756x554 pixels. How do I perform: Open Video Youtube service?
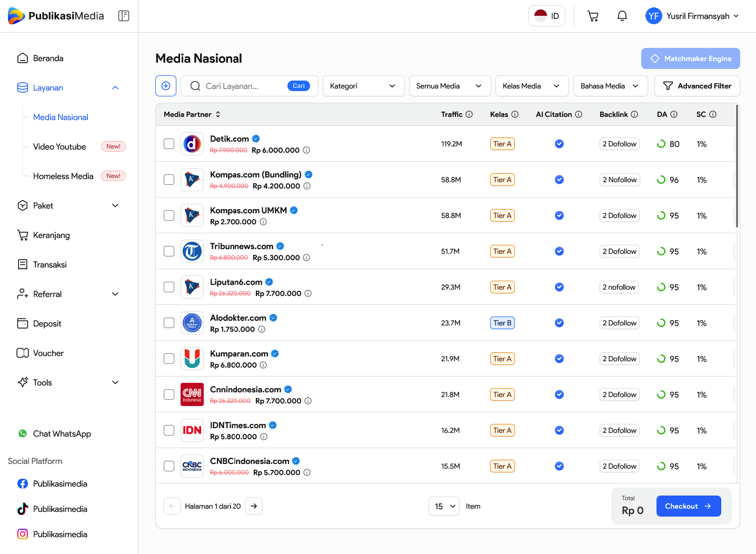pyautogui.click(x=59, y=146)
